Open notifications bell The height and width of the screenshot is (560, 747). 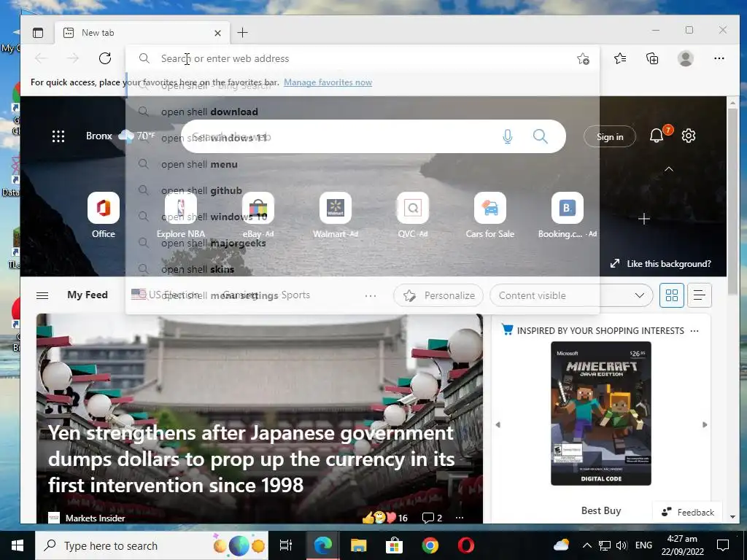657,136
